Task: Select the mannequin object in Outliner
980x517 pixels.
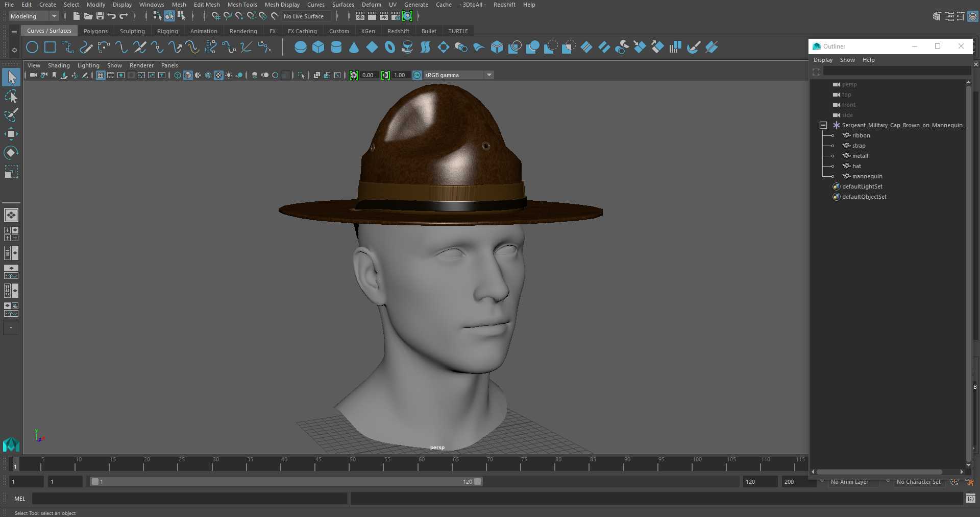Action: pyautogui.click(x=867, y=176)
